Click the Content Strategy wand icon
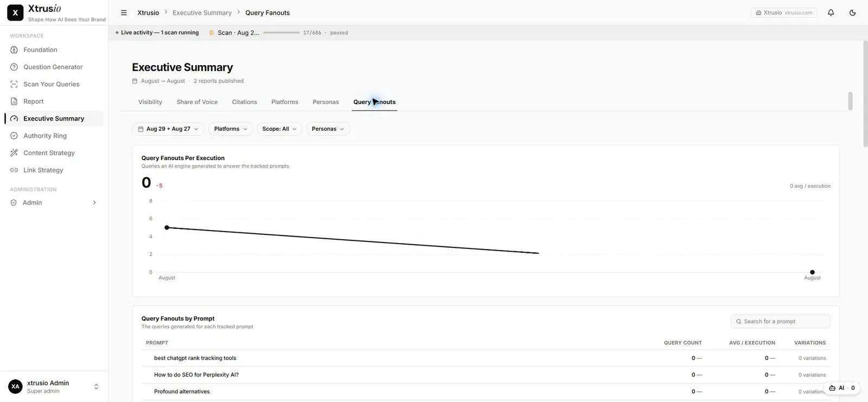 (14, 153)
